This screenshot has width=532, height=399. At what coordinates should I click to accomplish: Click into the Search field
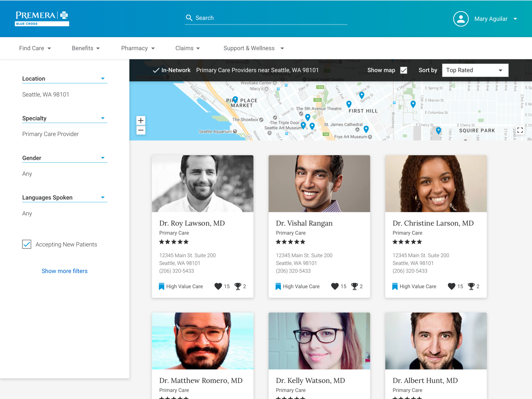(x=266, y=18)
